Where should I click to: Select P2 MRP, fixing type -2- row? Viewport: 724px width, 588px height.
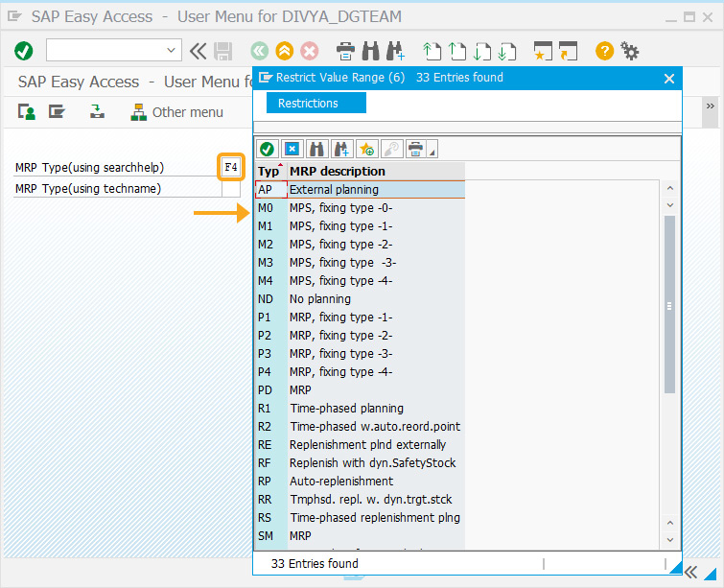click(x=361, y=336)
